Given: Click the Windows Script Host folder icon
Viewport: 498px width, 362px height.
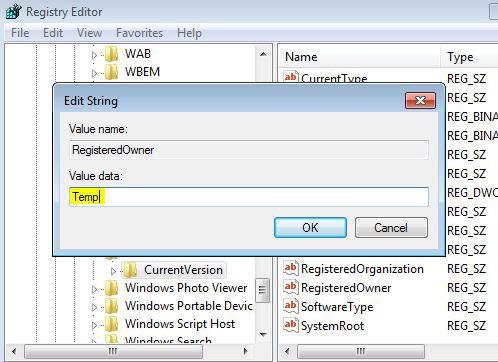Looking at the screenshot, I should tap(111, 324).
